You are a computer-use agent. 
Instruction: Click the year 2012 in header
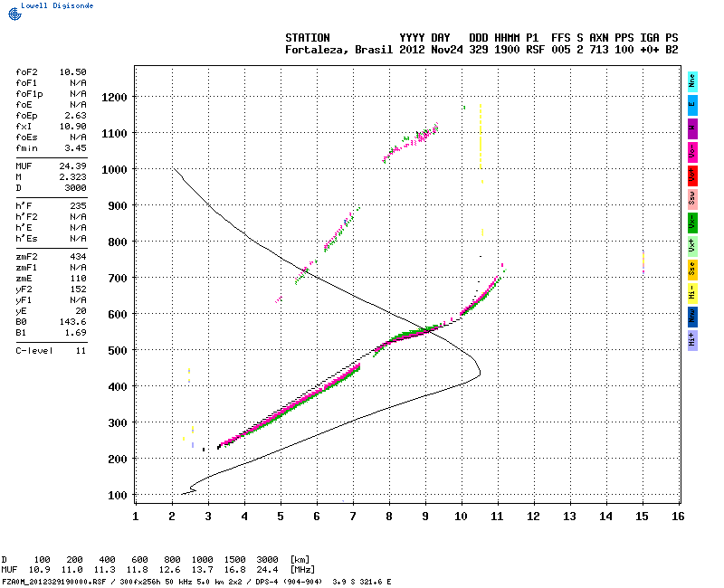412,50
